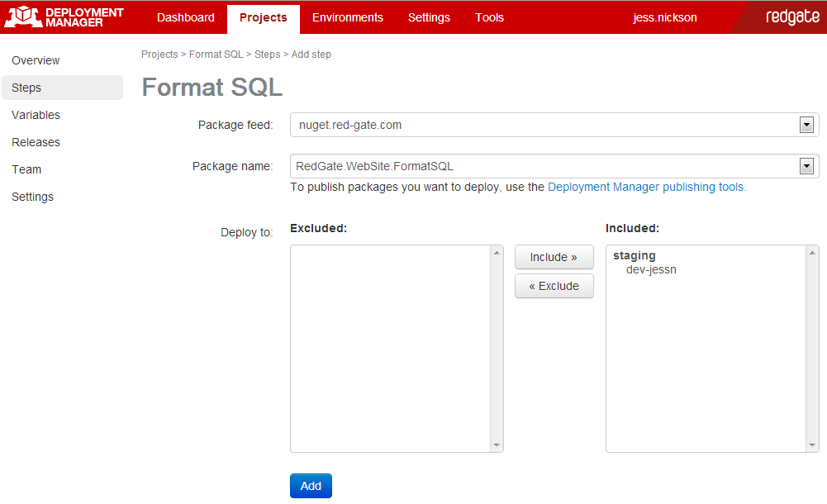Click the Package name field RedGate.WebSite.FormatSQL
827x504 pixels.
point(554,166)
